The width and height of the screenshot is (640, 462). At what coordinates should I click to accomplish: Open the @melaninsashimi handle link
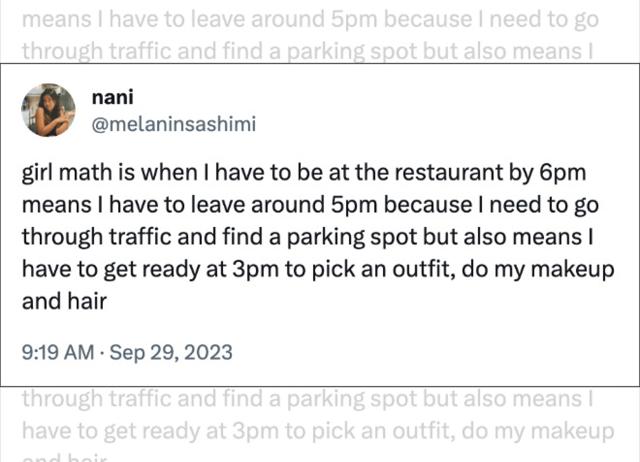(174, 124)
